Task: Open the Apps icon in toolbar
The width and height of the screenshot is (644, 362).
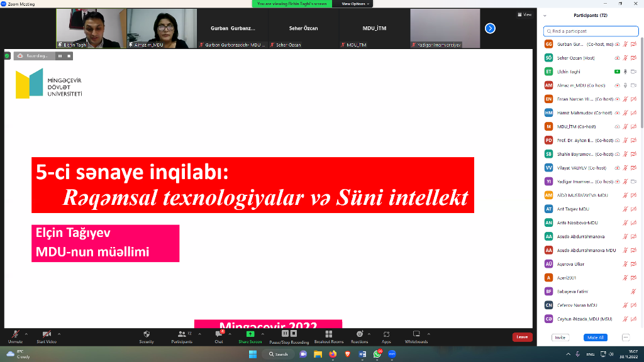Action: [386, 334]
